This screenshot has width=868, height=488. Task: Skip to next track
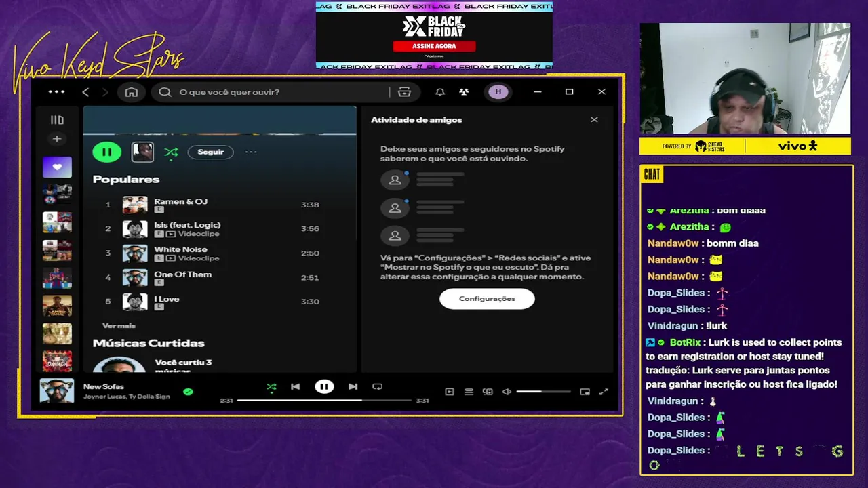[x=353, y=387]
